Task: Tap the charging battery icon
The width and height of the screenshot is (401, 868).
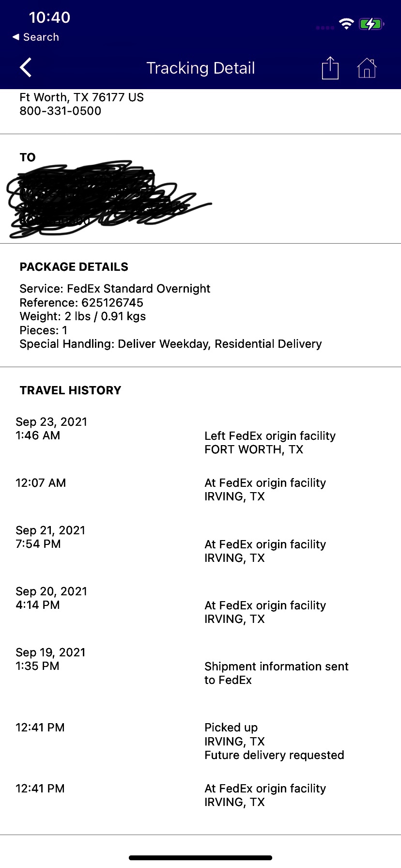Action: pyautogui.click(x=371, y=24)
